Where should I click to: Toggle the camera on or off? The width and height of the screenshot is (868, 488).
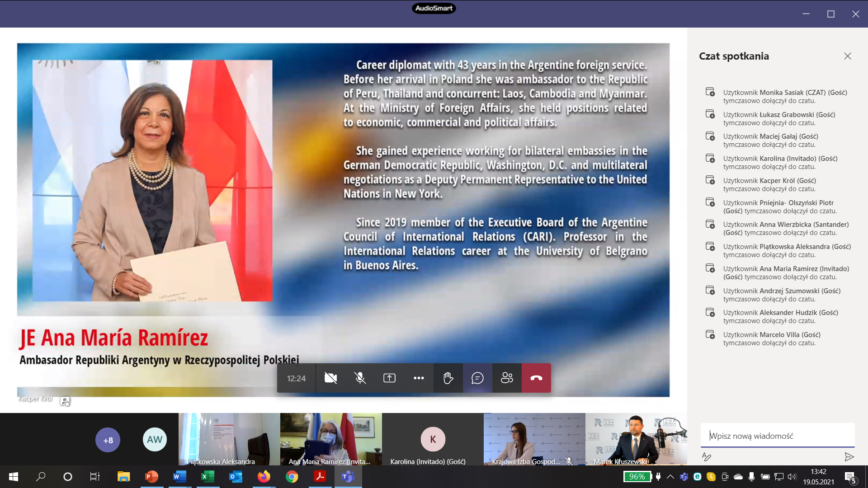click(330, 378)
